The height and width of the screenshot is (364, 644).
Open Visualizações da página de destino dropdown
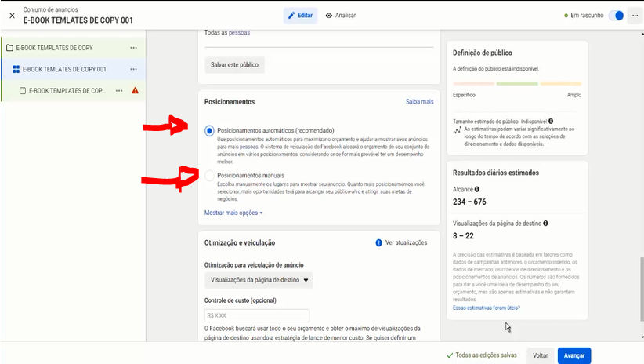pyautogui.click(x=259, y=280)
